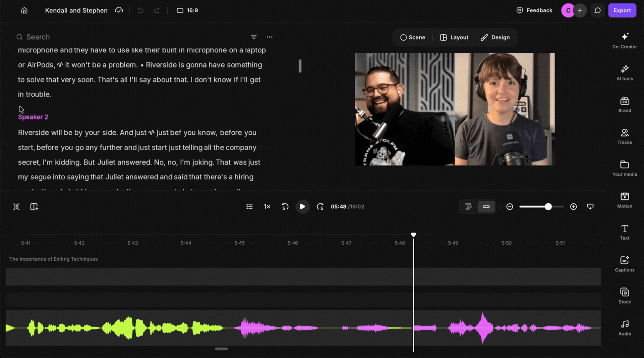Screen dimensions: 644x358
Task: Open the Audio panel
Action: coord(624,328)
